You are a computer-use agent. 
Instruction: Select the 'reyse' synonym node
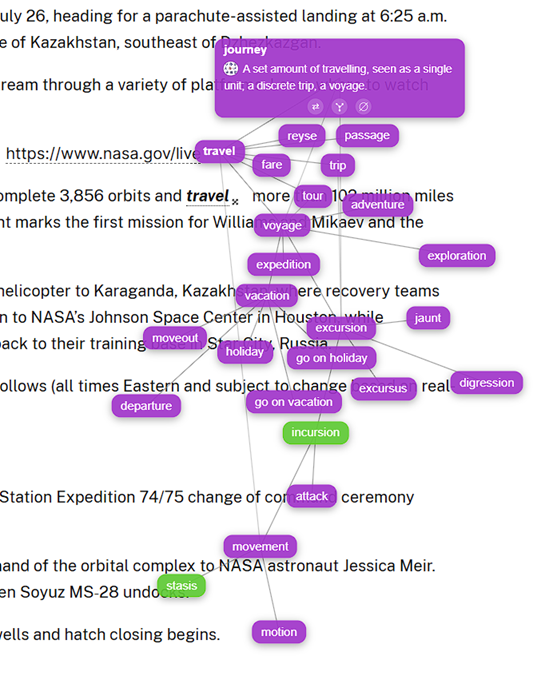point(302,136)
